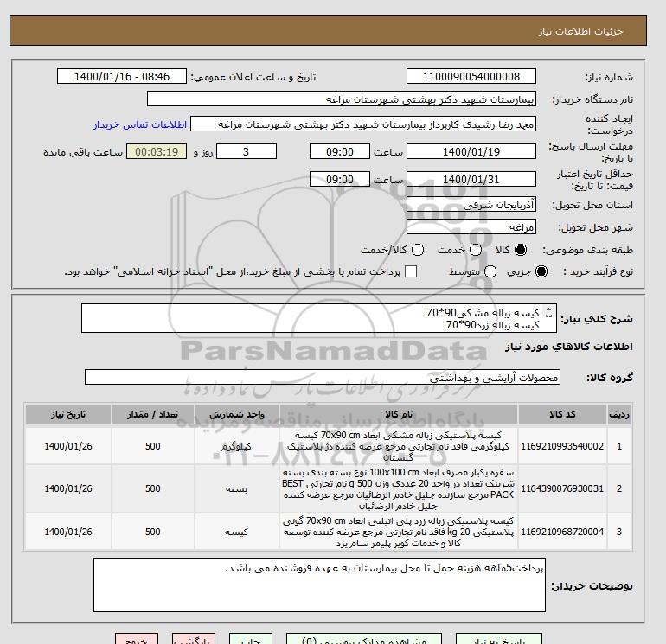This screenshot has width=666, height=644.
Task: Click the خروج exit button
Action: tap(137, 639)
